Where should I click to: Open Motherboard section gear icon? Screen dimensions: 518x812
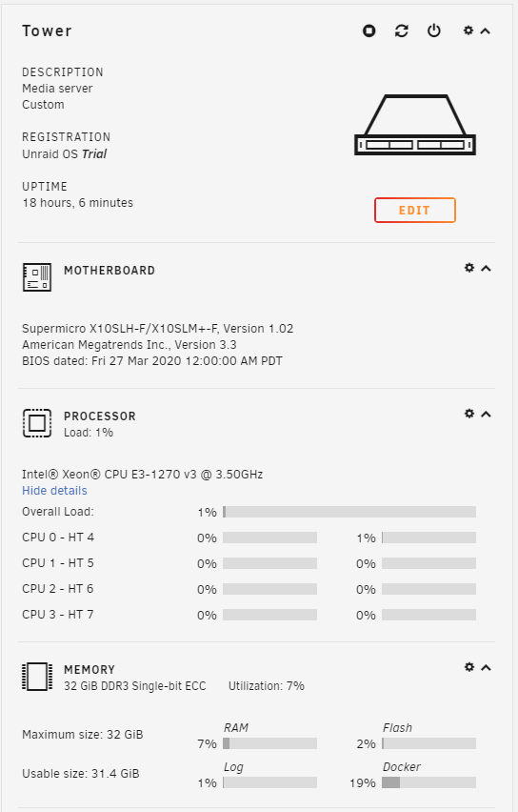pyautogui.click(x=469, y=268)
